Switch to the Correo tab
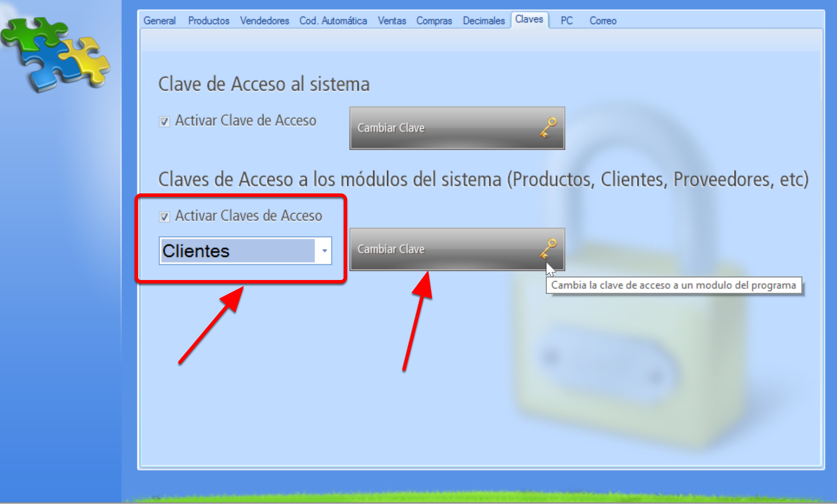The width and height of the screenshot is (837, 504). 602,21
